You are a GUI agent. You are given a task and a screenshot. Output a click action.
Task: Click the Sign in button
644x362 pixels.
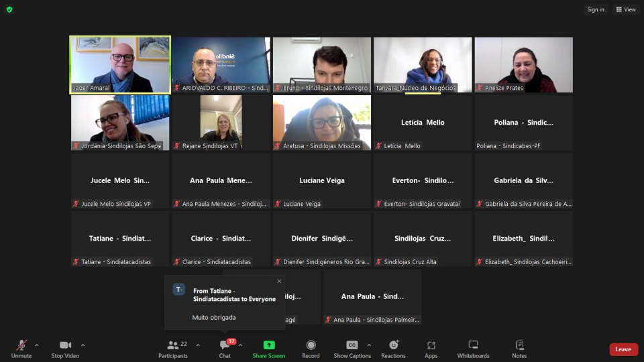(x=595, y=9)
